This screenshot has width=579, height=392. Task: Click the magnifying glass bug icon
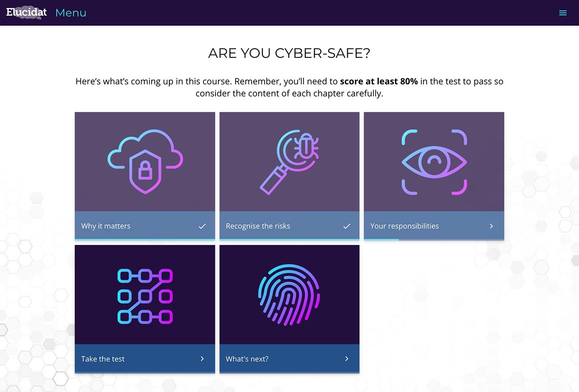coord(289,161)
